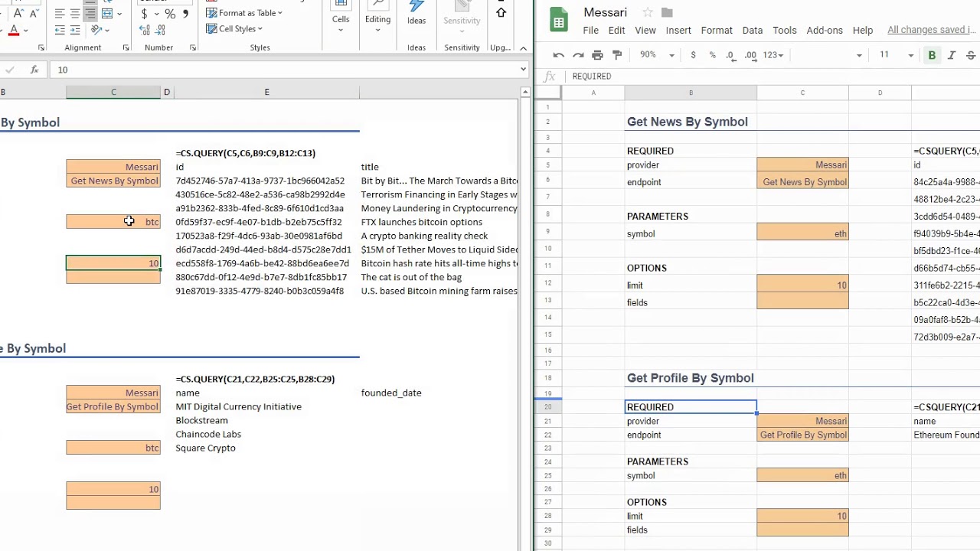Viewport: 980px width, 551px height.
Task: Toggle center align in Excel ribbon
Action: [75, 14]
